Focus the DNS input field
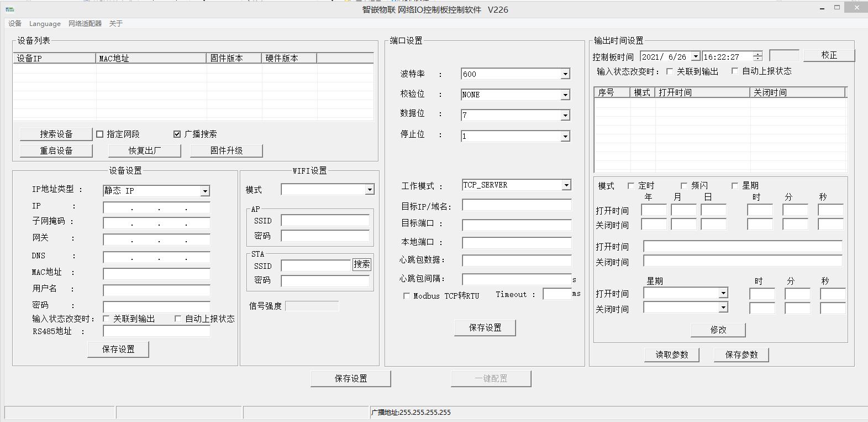 tap(156, 257)
